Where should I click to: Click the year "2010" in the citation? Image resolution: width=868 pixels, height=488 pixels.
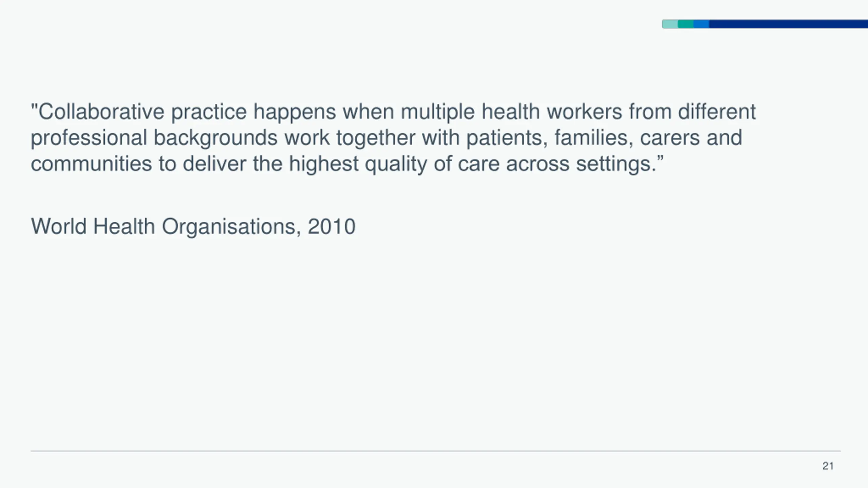[332, 226]
